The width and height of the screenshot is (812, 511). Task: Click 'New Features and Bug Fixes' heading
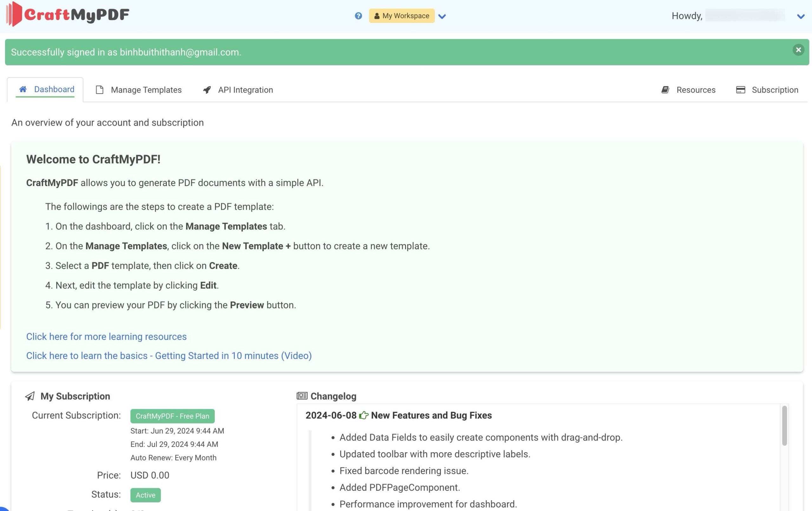(x=431, y=415)
